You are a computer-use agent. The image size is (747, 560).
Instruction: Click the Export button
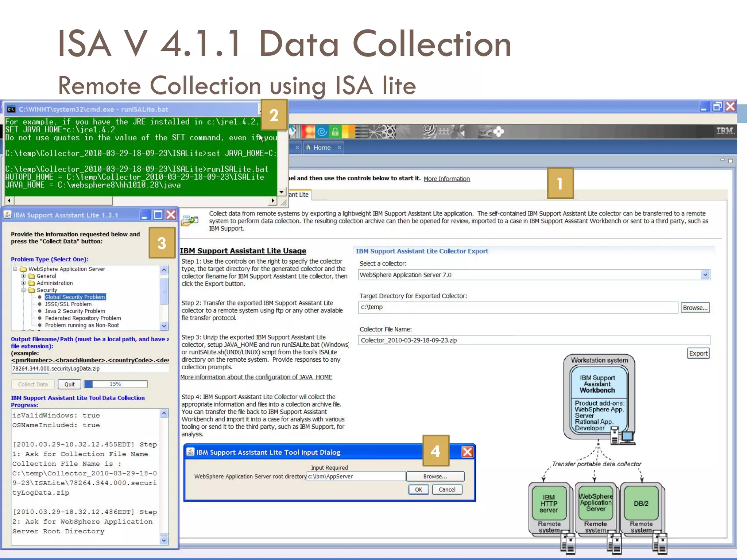click(x=698, y=353)
